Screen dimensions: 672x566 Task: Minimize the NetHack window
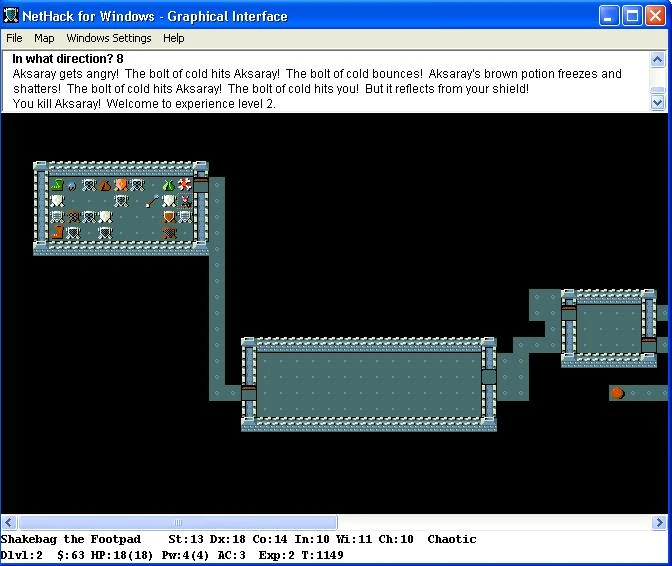pyautogui.click(x=609, y=16)
